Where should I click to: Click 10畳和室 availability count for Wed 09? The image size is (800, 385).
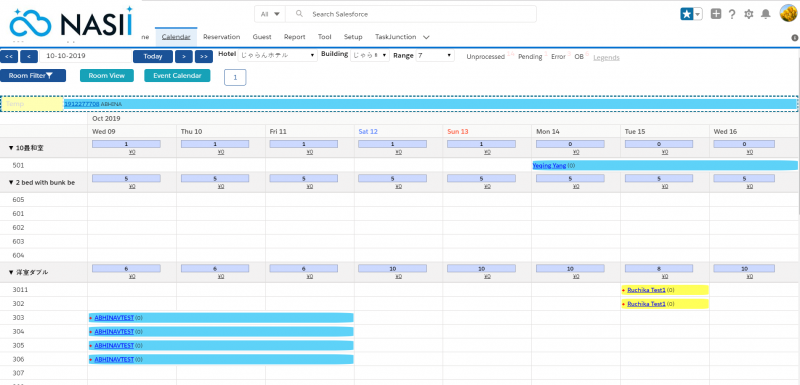pos(126,144)
